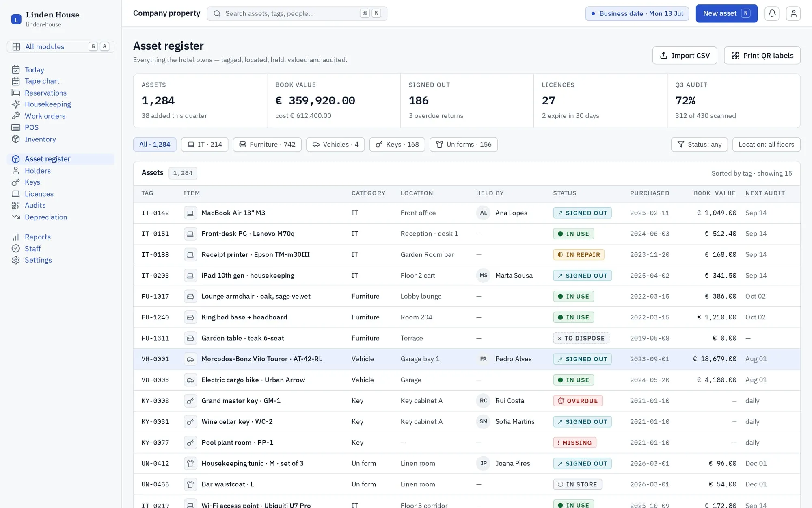Click van icon for Mercedes-Benz Vito row
The height and width of the screenshot is (508, 812).
click(x=190, y=359)
